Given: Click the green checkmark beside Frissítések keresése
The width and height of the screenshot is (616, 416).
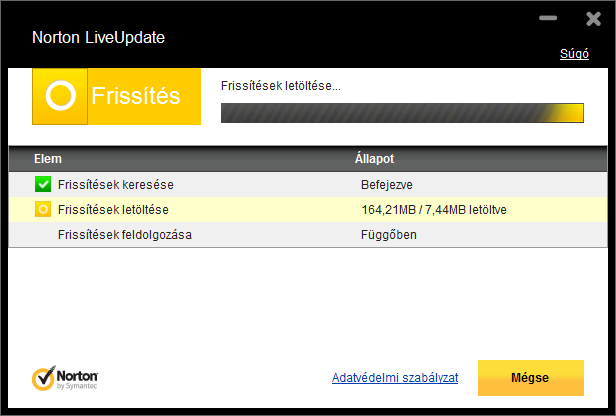Looking at the screenshot, I should tap(43, 184).
